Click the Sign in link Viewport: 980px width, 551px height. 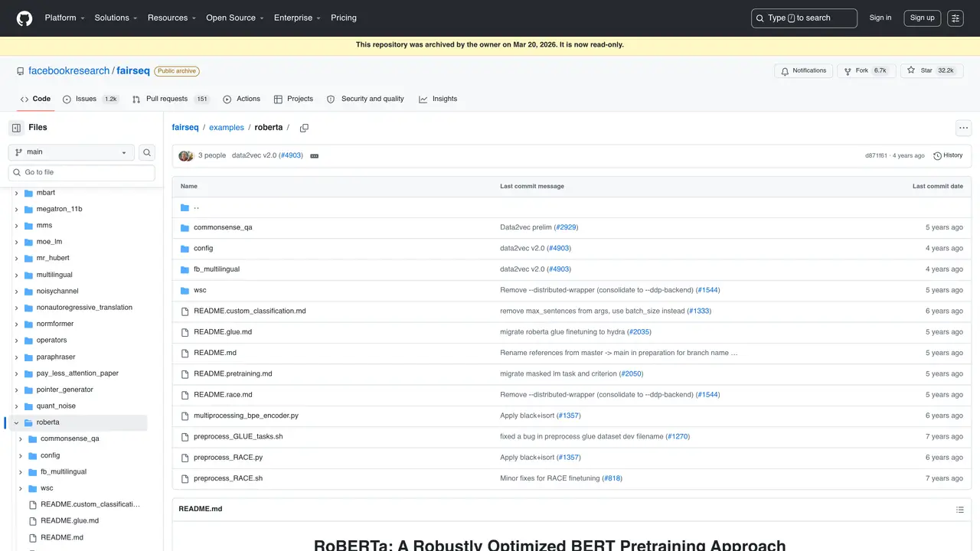[880, 18]
